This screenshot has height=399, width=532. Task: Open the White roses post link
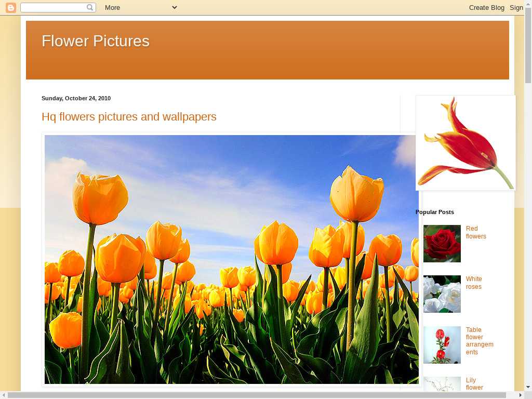pos(473,283)
